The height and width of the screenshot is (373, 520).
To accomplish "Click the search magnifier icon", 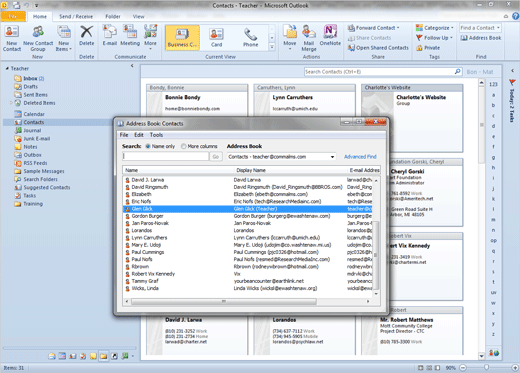I will tap(458, 71).
